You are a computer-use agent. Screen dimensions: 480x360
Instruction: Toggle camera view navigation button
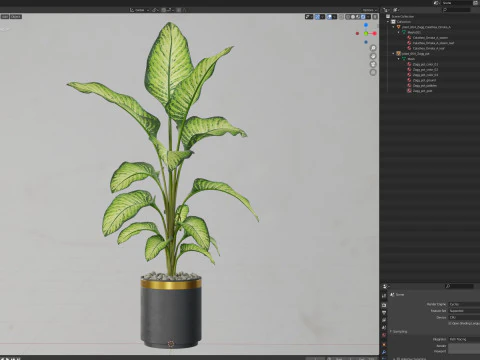pyautogui.click(x=373, y=64)
